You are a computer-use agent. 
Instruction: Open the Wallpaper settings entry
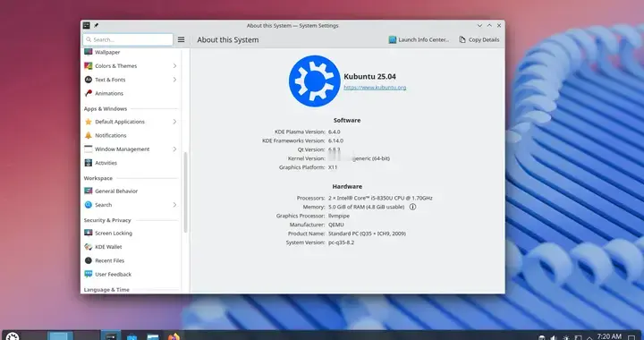(x=131, y=52)
